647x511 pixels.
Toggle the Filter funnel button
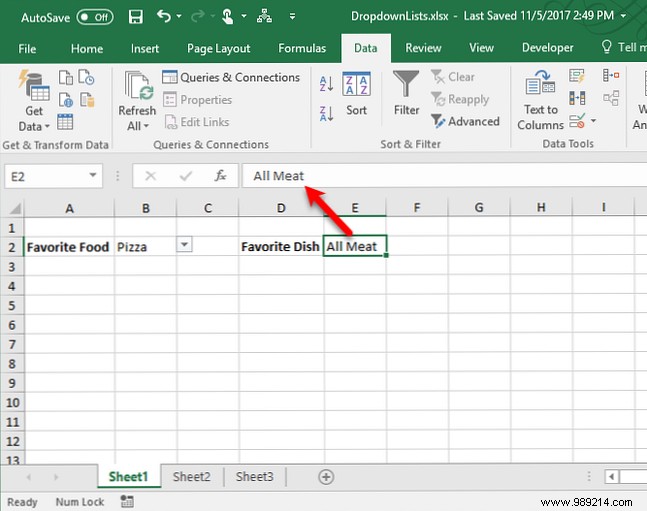(406, 93)
